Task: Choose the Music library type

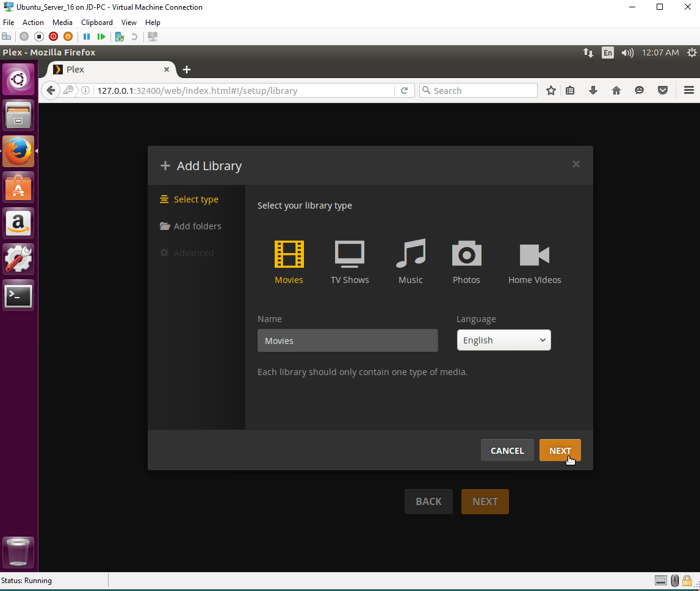Action: click(410, 262)
